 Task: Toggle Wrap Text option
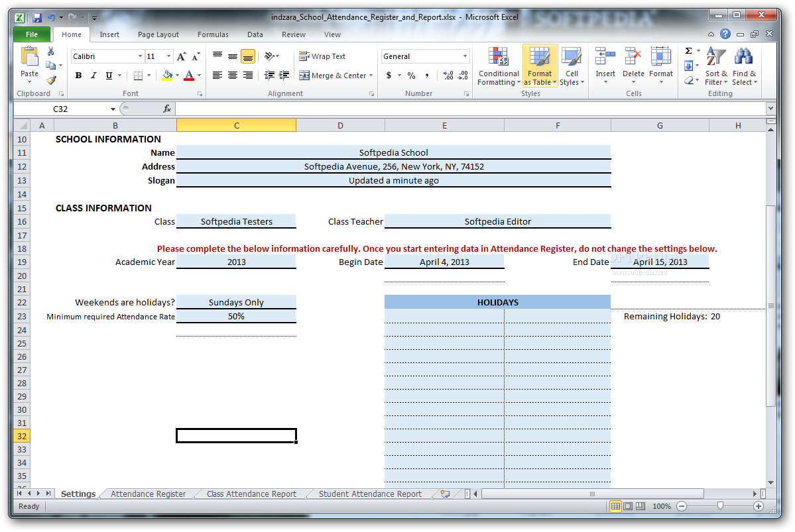(322, 56)
